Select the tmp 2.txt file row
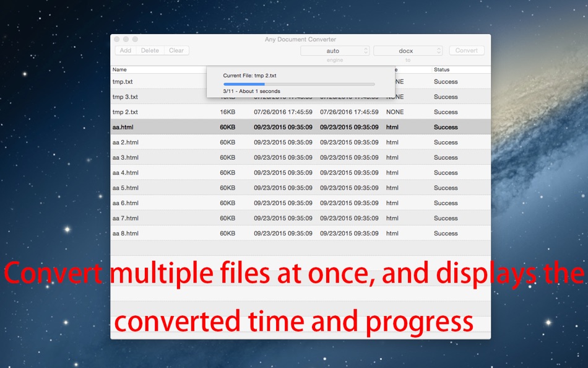588x368 pixels. [300, 112]
